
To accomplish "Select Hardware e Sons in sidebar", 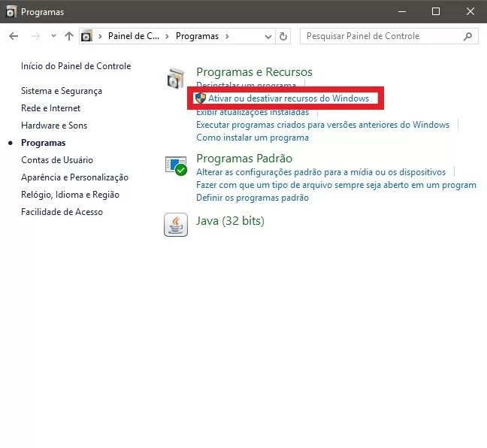I will (x=54, y=126).
